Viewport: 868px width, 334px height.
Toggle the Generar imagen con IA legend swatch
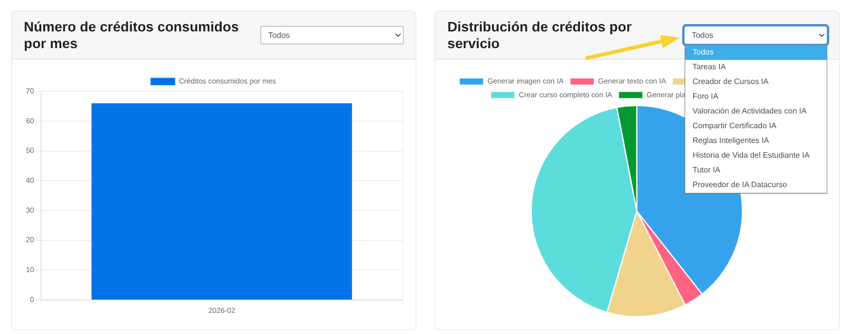(471, 82)
